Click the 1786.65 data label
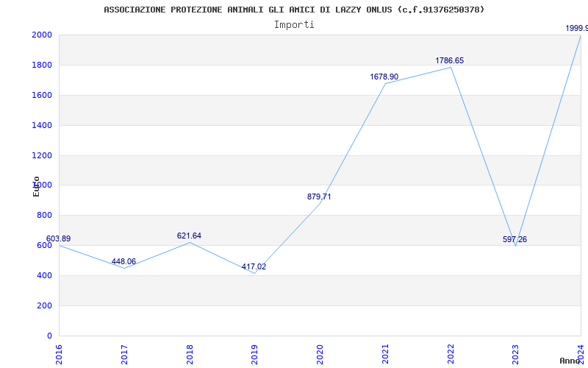 coord(449,60)
